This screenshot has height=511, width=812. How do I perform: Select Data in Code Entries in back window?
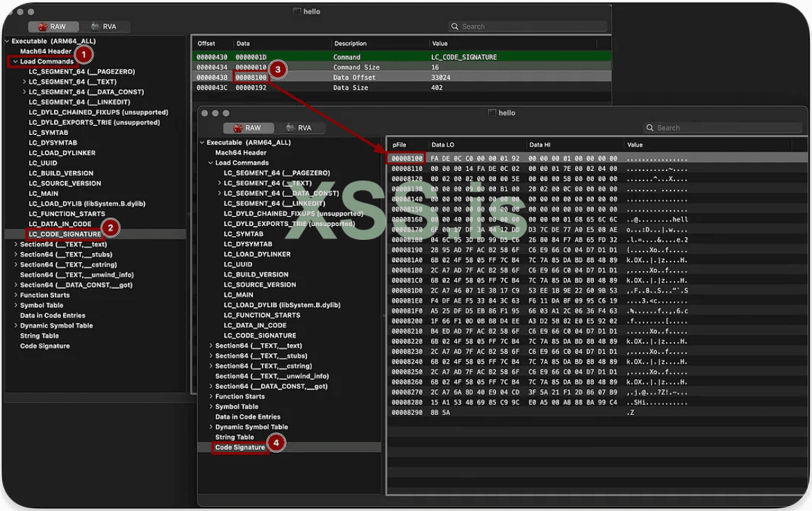click(52, 316)
